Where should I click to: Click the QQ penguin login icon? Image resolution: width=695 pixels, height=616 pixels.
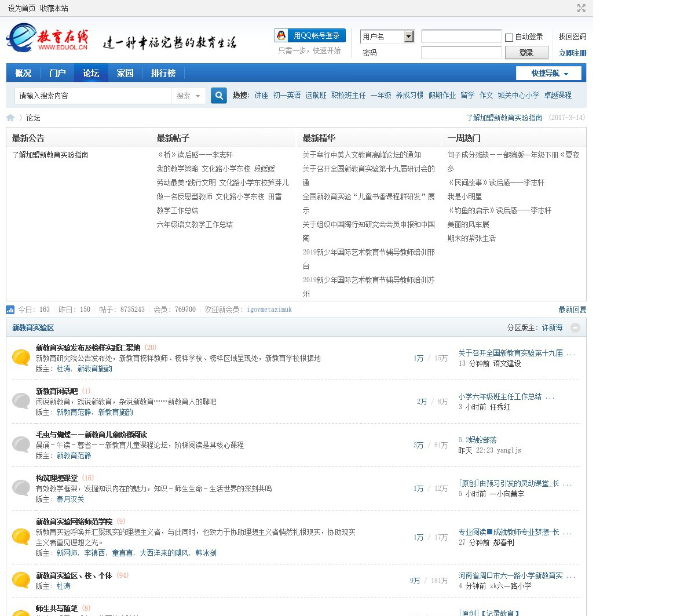[281, 36]
